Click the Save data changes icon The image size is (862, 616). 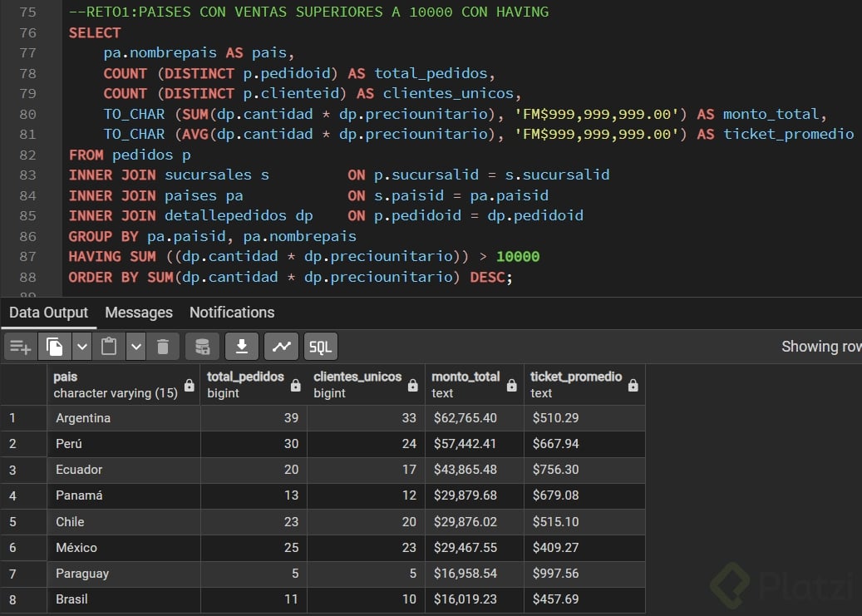tap(202, 347)
